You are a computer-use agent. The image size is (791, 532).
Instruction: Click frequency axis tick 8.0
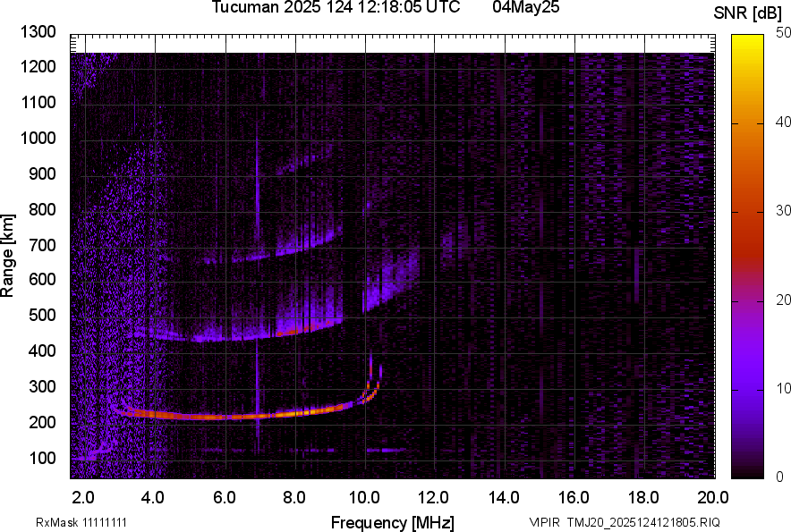[294, 498]
